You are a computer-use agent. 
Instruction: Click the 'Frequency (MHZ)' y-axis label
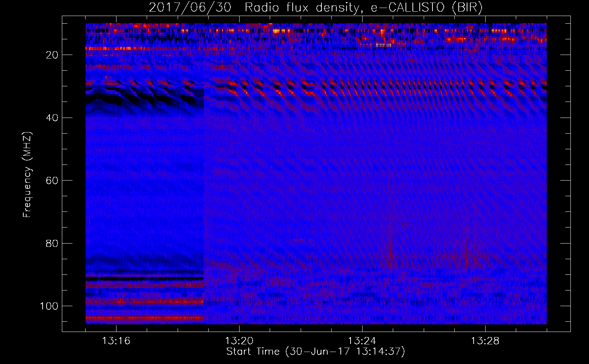point(27,175)
